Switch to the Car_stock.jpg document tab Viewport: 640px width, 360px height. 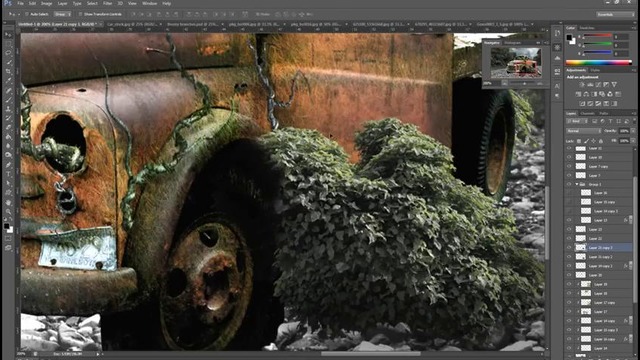133,24
